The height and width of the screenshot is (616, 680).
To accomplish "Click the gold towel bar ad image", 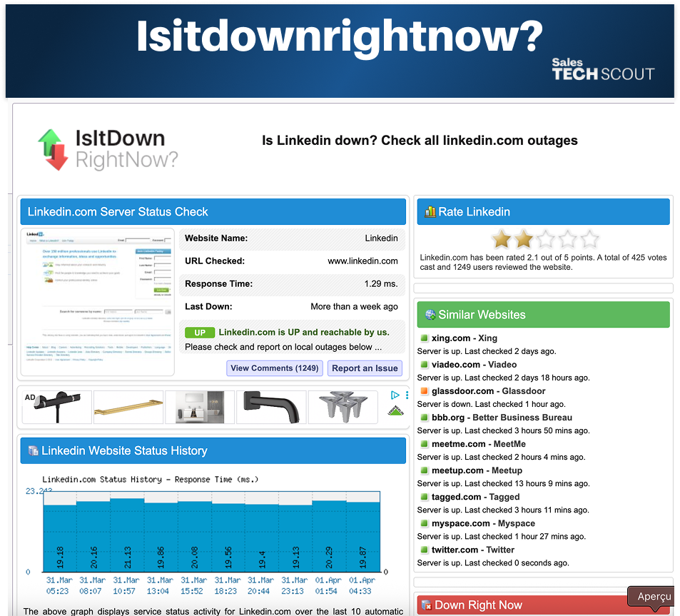I will click(x=128, y=407).
